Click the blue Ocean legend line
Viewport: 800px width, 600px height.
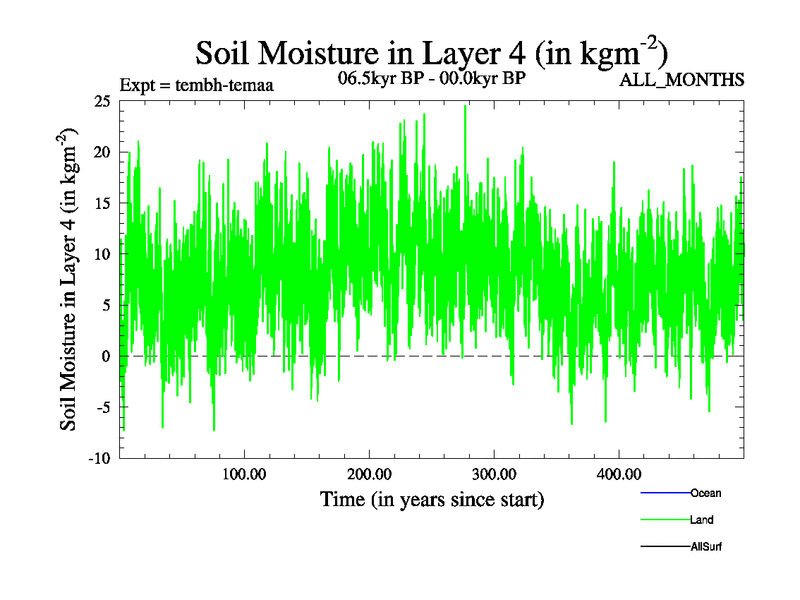(x=664, y=493)
